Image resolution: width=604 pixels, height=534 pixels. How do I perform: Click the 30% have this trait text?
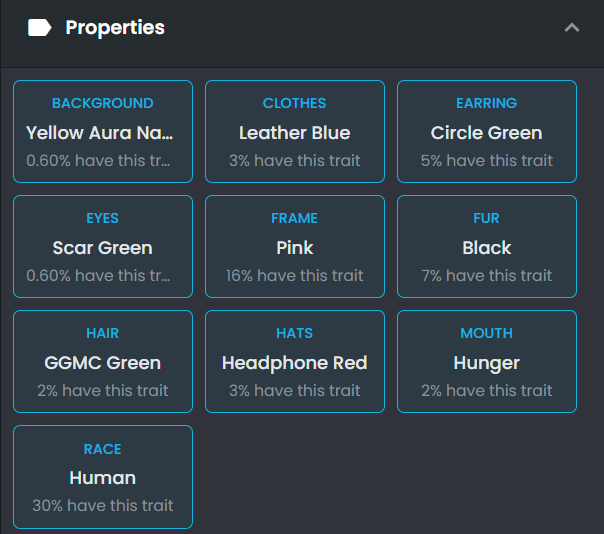(x=103, y=506)
